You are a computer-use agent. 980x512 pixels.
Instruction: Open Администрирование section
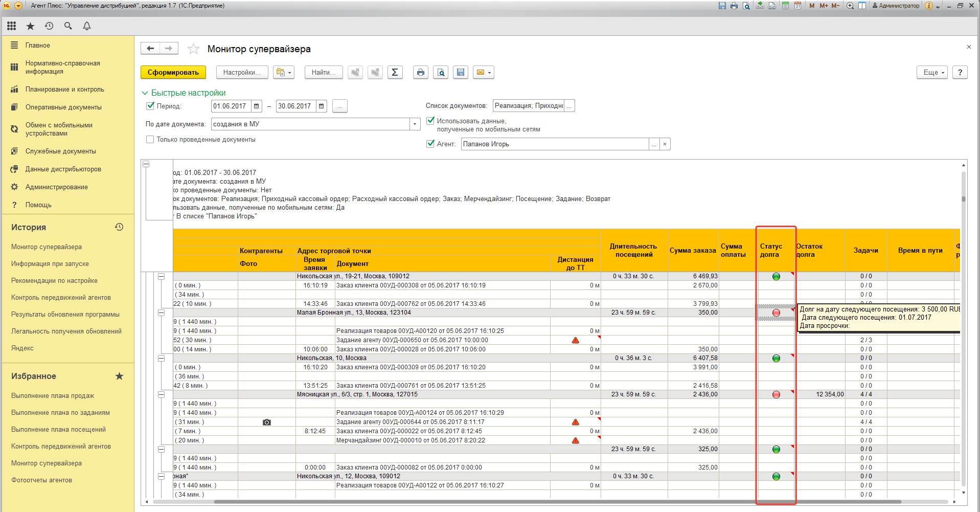(x=57, y=187)
